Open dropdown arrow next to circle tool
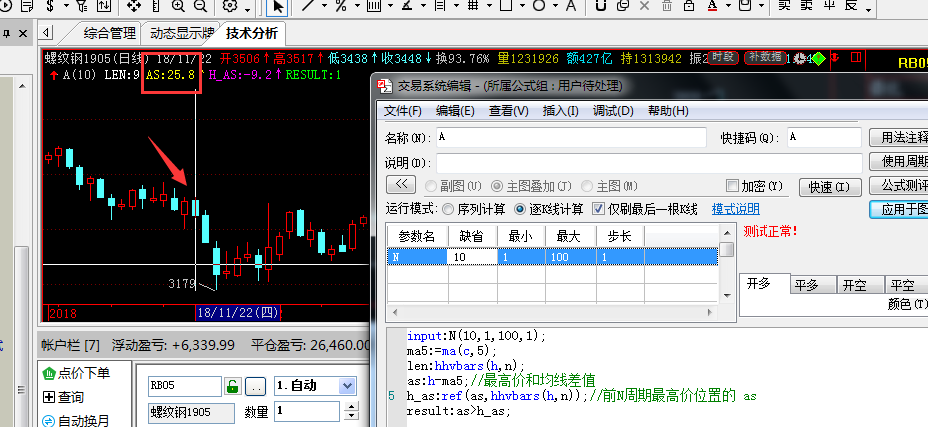 tap(555, 7)
